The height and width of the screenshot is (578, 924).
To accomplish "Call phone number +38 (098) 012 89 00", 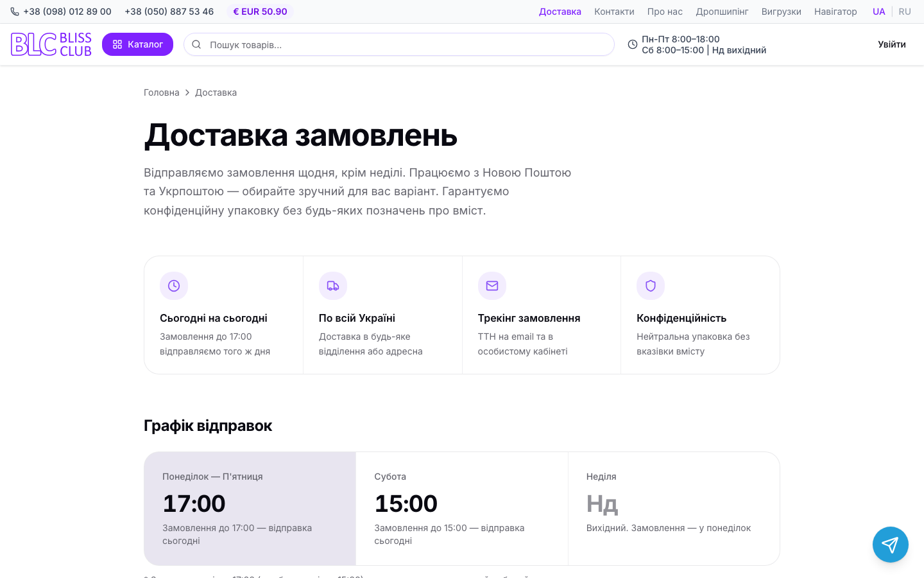I will click(67, 12).
